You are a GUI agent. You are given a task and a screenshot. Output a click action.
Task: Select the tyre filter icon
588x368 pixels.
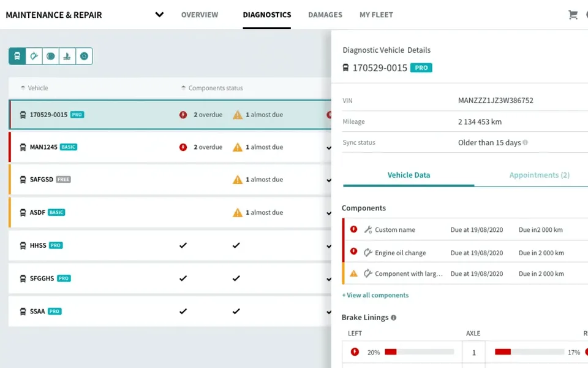(x=84, y=56)
